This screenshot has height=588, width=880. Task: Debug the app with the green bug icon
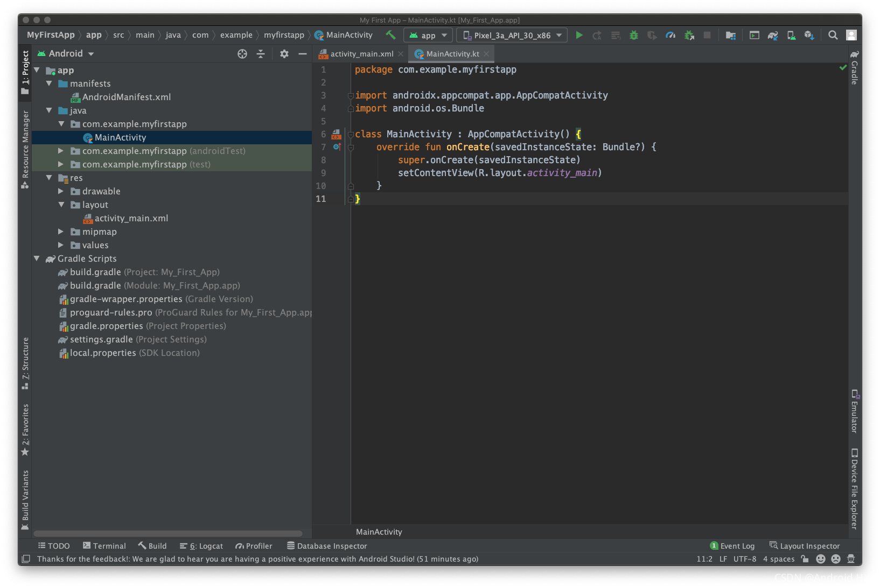click(634, 35)
